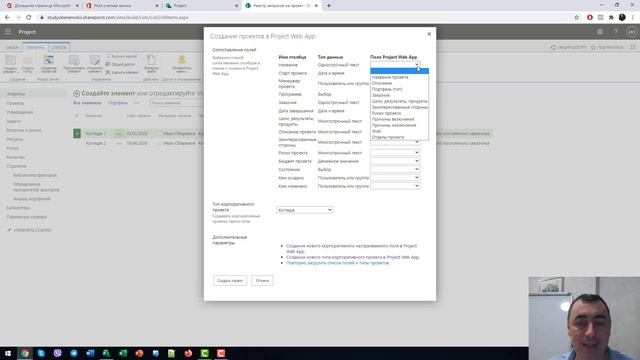
Task: Open link to create new corporate project type
Action: (352, 257)
